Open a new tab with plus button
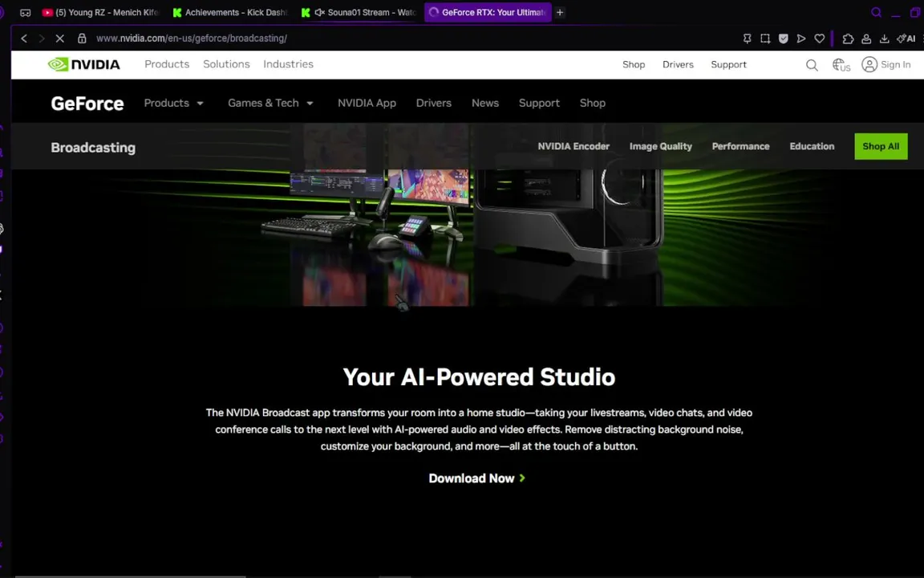Image resolution: width=924 pixels, height=578 pixels. 560,12
